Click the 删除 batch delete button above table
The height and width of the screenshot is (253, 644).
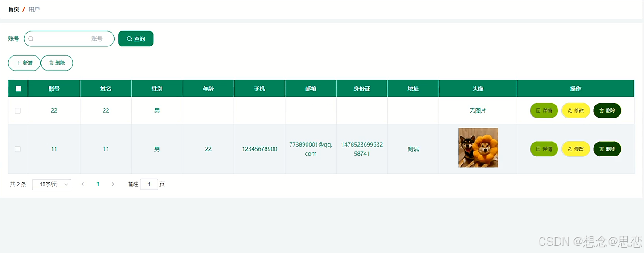57,63
